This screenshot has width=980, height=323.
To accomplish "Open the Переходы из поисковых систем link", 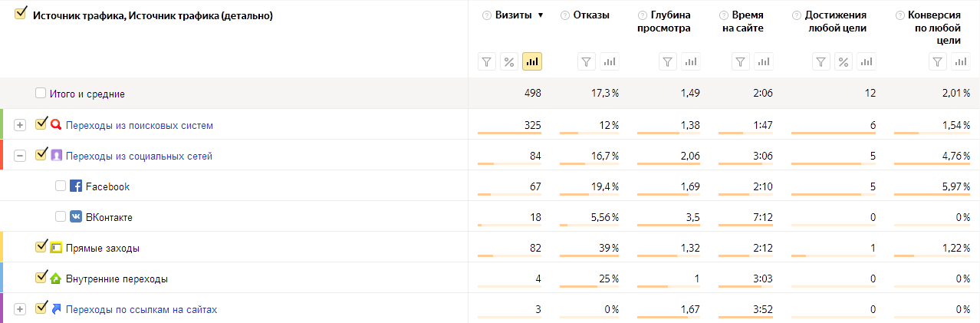I will [x=140, y=125].
